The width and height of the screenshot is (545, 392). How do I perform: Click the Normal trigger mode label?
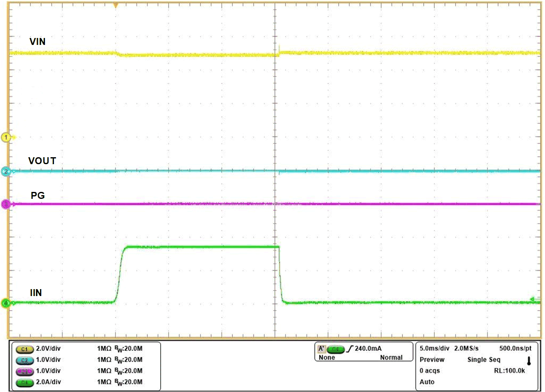coord(391,358)
